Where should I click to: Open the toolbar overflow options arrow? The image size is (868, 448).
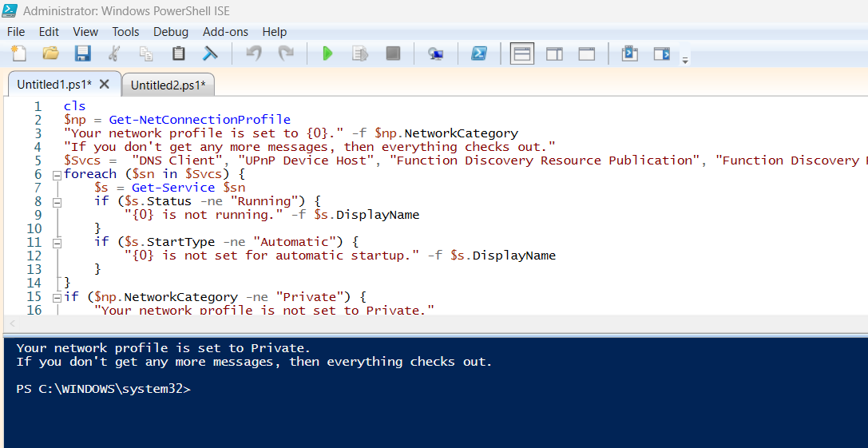pos(685,60)
